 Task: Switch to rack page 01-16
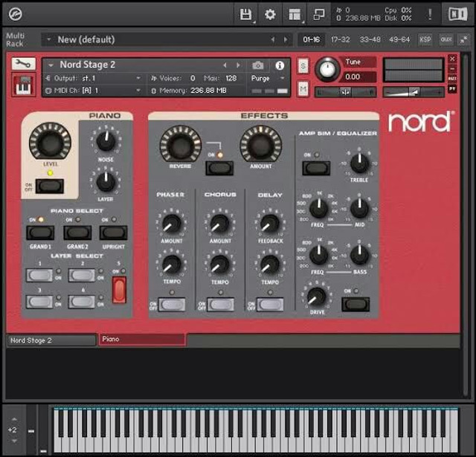[311, 39]
